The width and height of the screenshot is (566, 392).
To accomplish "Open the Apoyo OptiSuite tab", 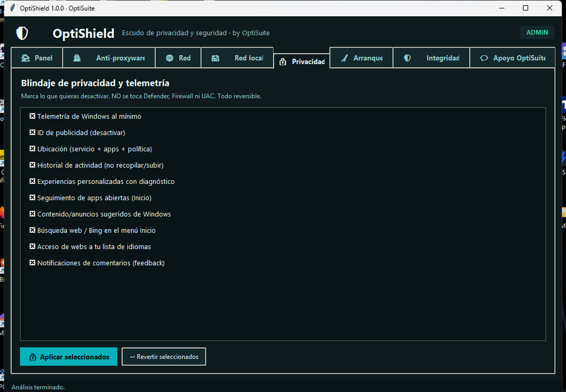I will (x=513, y=58).
